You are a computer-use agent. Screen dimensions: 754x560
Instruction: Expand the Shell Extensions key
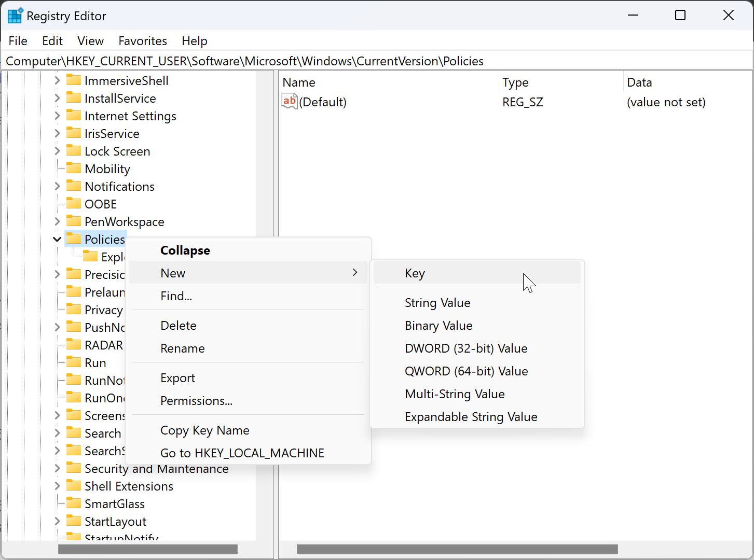tap(57, 486)
